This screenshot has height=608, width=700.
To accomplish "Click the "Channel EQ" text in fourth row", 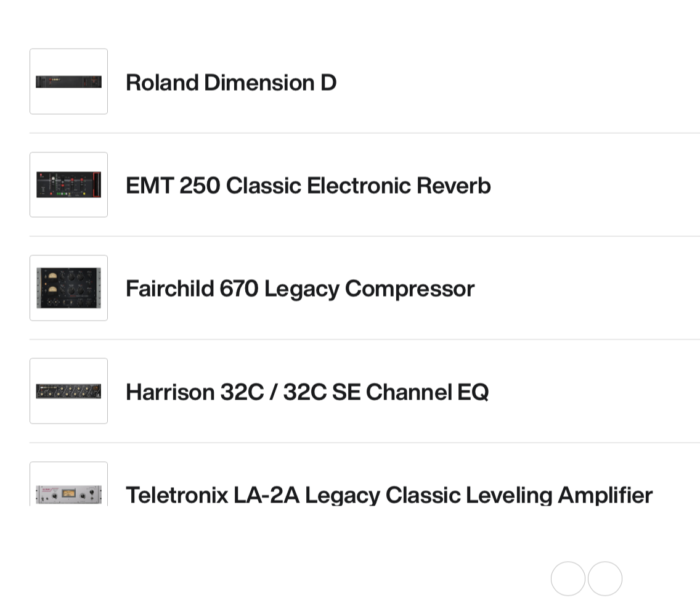I will (427, 392).
